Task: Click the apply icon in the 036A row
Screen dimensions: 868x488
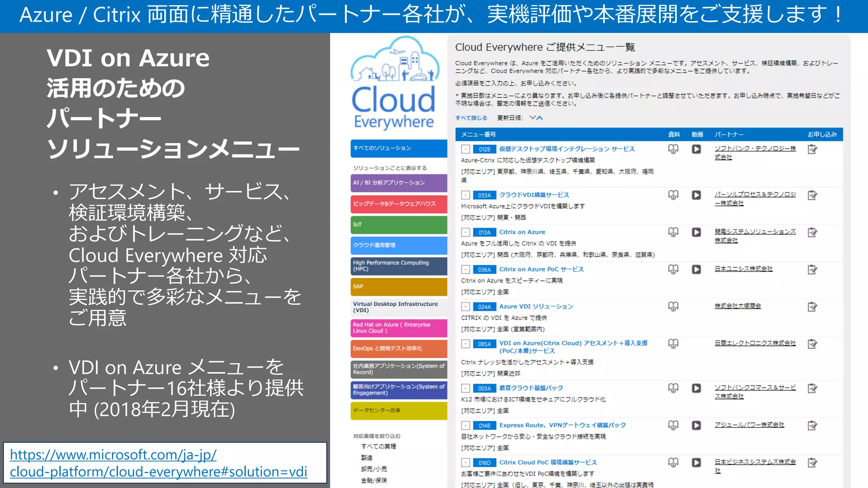Action: [x=812, y=269]
